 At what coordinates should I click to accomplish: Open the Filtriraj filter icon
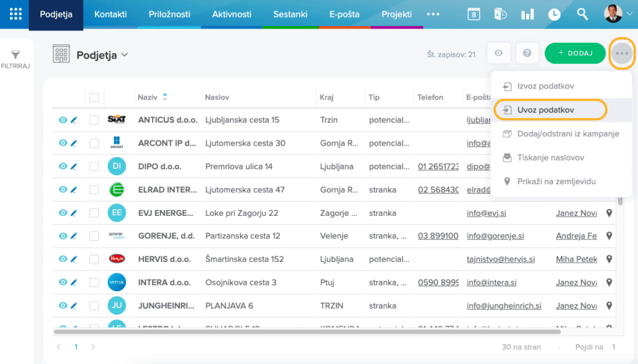pos(16,56)
